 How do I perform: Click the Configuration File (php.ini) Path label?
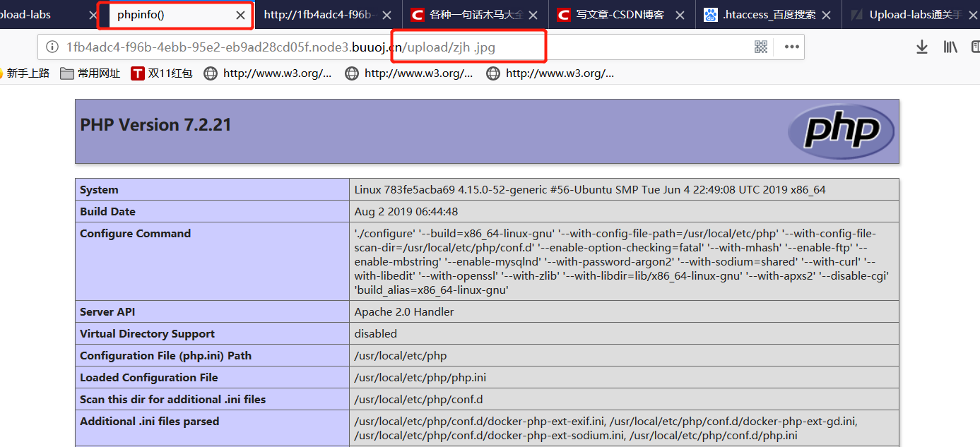(x=166, y=356)
